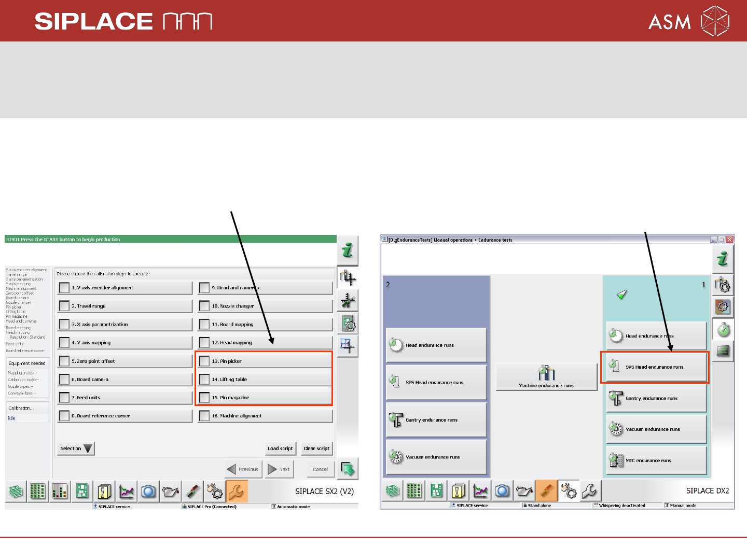Tick the Travel range checkbox
The width and height of the screenshot is (747, 560).
tap(64, 306)
